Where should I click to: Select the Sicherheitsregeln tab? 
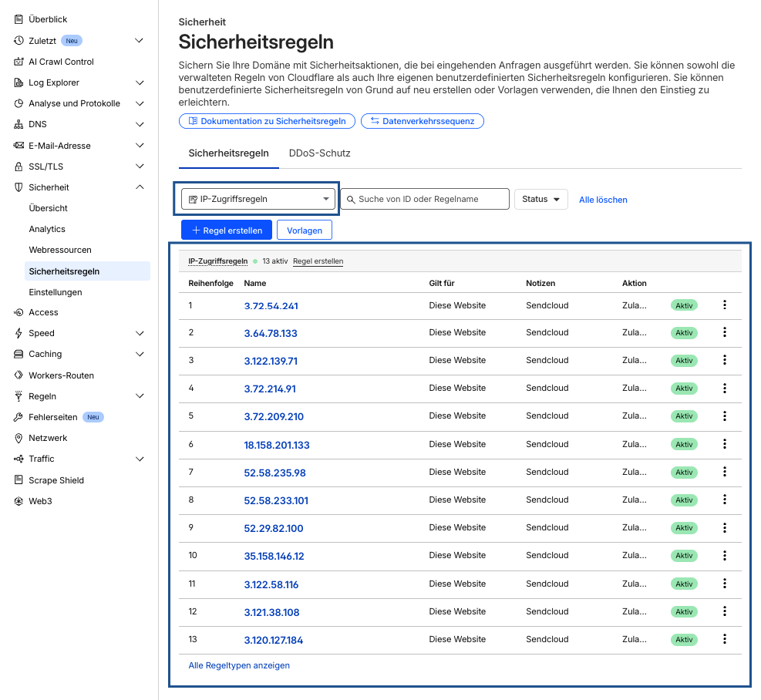pos(228,153)
